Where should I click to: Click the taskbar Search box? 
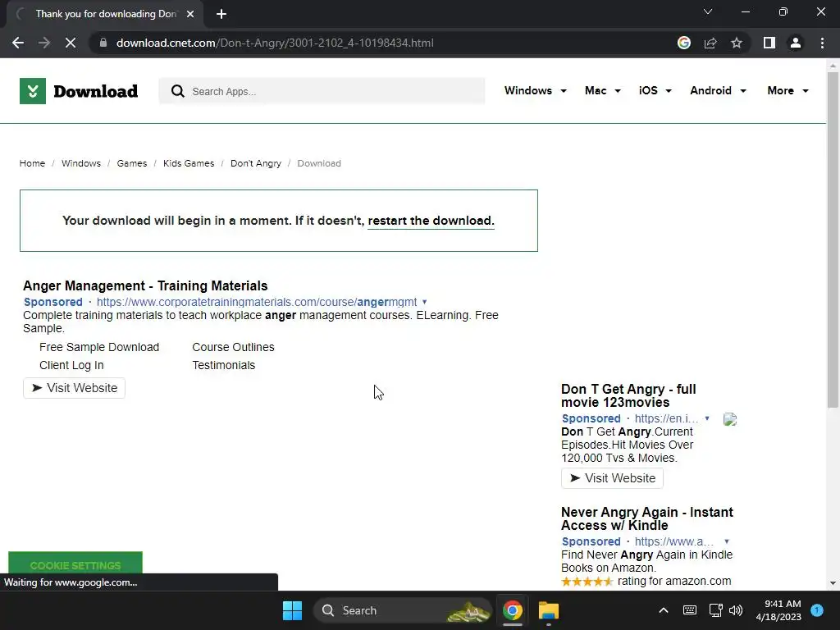pyautogui.click(x=403, y=610)
